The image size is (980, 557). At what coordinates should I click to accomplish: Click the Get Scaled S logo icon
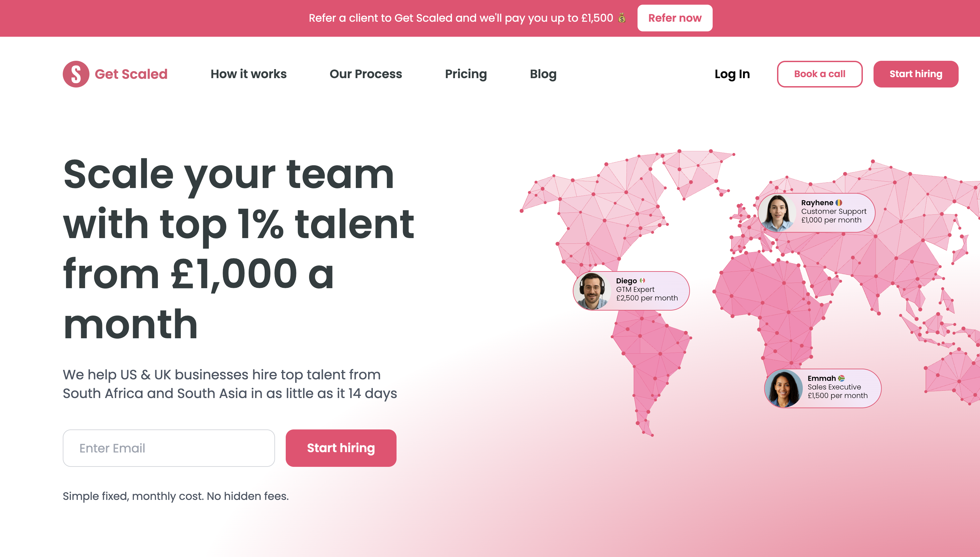[76, 74]
